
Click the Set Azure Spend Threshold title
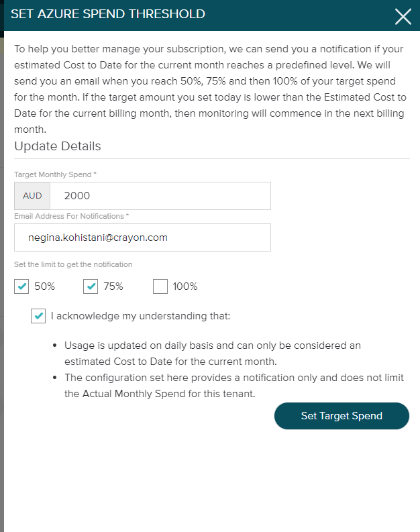tap(108, 14)
